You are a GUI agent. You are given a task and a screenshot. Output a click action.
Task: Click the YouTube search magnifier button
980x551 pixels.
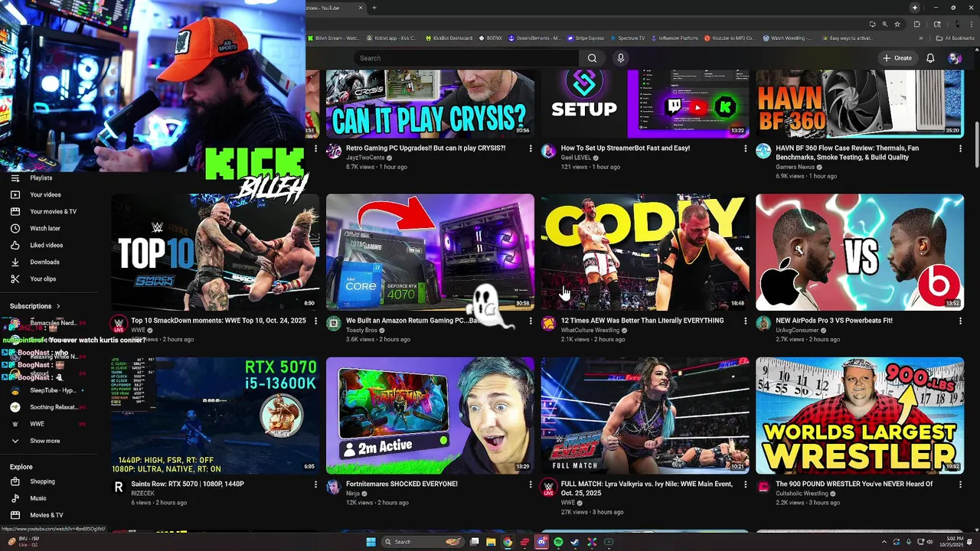click(x=592, y=58)
